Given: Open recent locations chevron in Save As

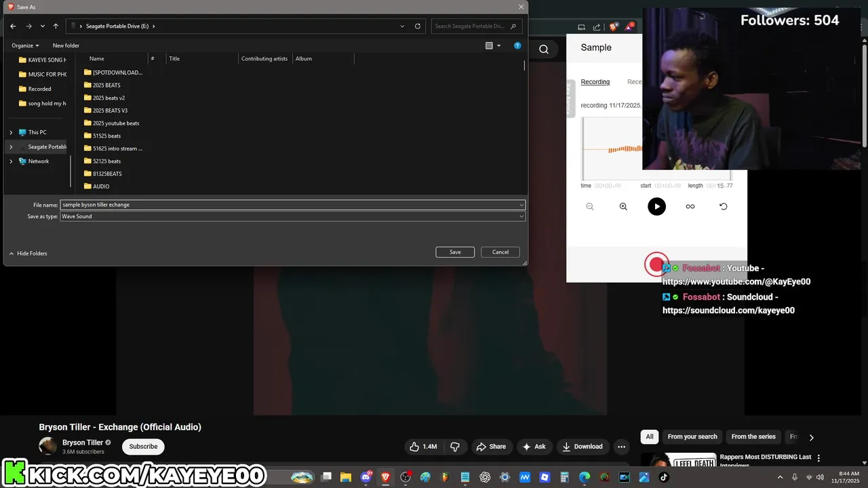Looking at the screenshot, I should [x=42, y=26].
